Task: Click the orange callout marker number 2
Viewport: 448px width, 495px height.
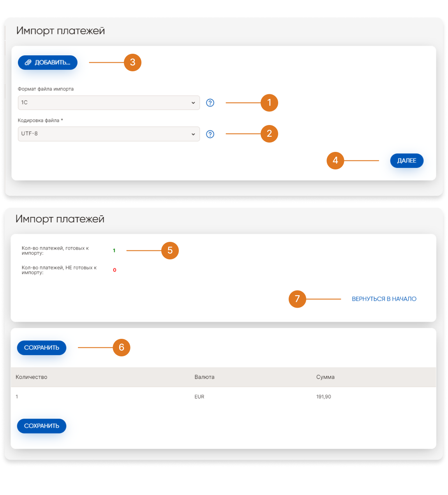Action: pyautogui.click(x=269, y=134)
